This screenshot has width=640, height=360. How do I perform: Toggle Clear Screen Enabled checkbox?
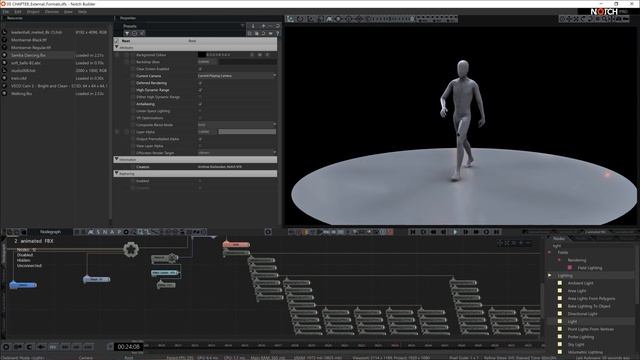pos(200,69)
